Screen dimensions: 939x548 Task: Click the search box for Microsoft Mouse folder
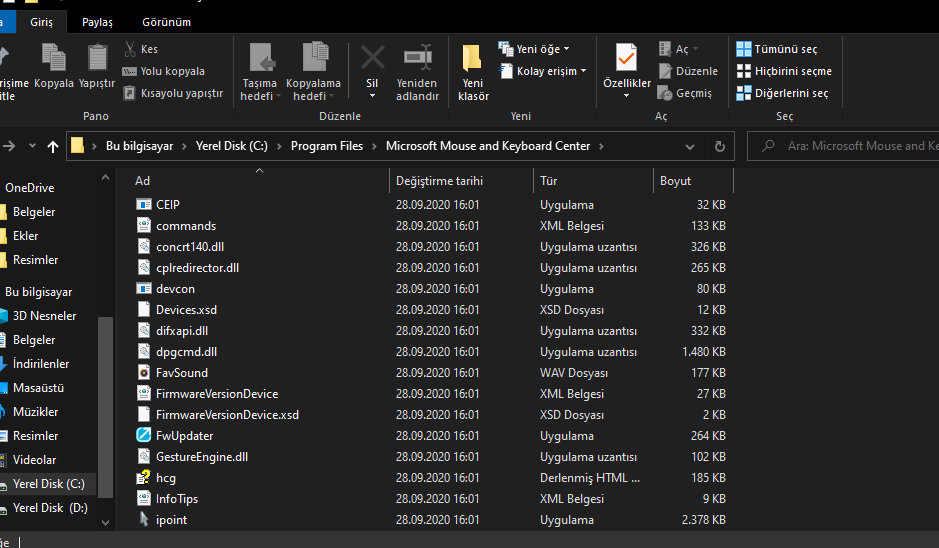click(x=850, y=146)
